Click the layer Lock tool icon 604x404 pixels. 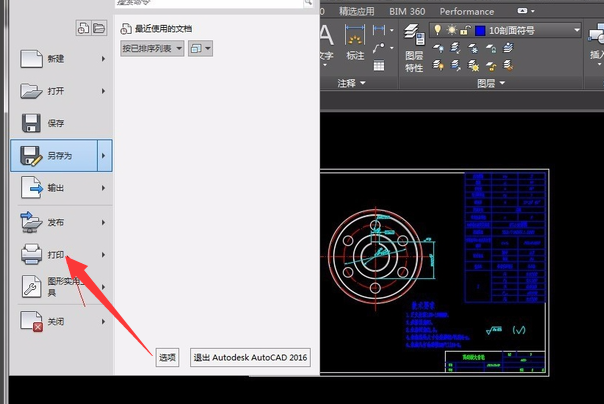(491, 48)
